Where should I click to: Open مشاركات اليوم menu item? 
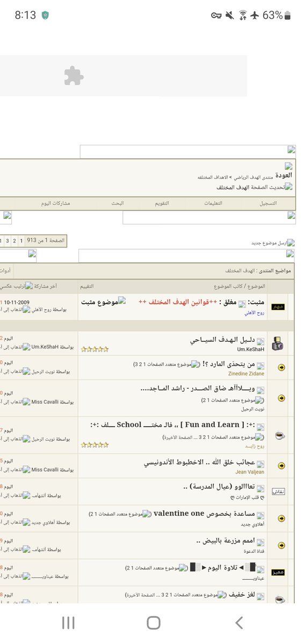[x=56, y=203]
